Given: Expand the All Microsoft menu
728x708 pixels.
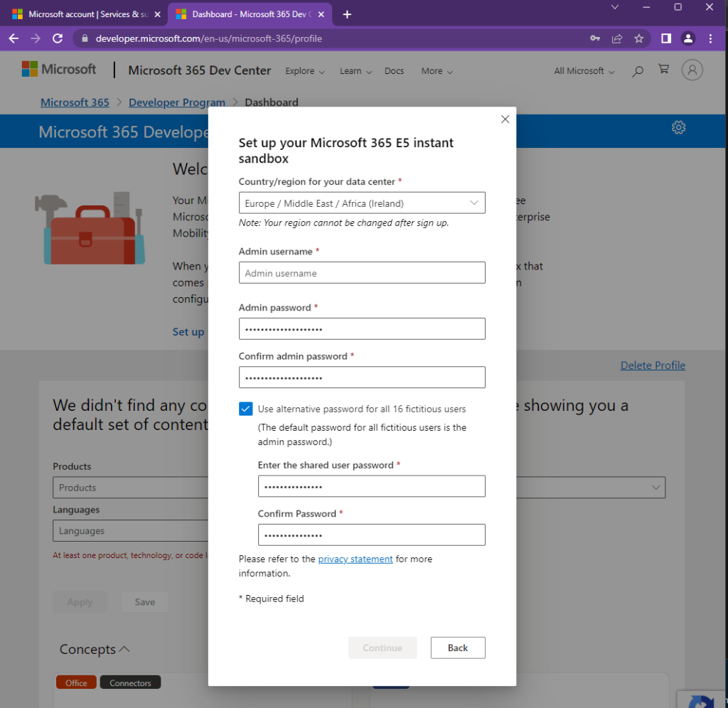Looking at the screenshot, I should pos(584,71).
